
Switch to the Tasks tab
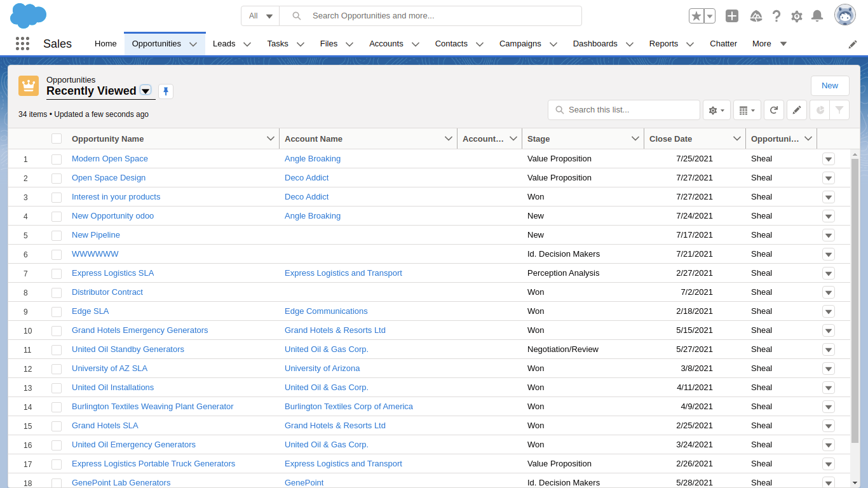pyautogui.click(x=278, y=44)
